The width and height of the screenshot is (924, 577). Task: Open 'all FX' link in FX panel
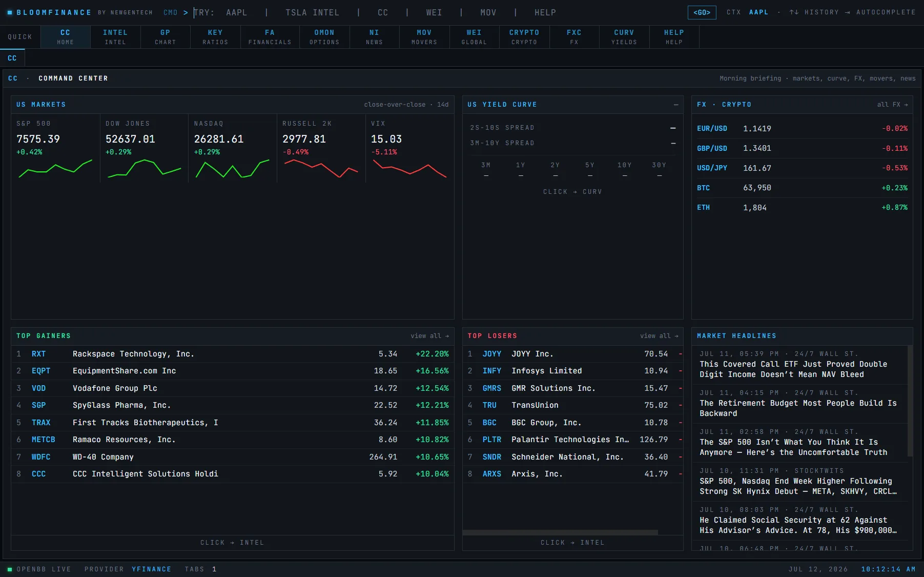coord(892,105)
